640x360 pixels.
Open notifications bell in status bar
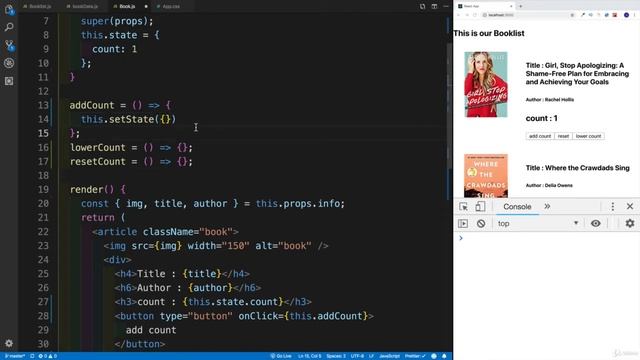(x=444, y=356)
